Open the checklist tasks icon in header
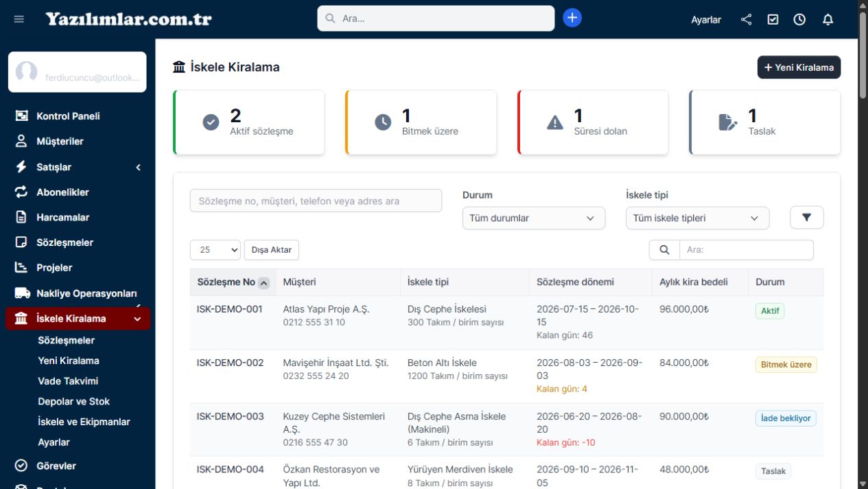 click(x=773, y=19)
